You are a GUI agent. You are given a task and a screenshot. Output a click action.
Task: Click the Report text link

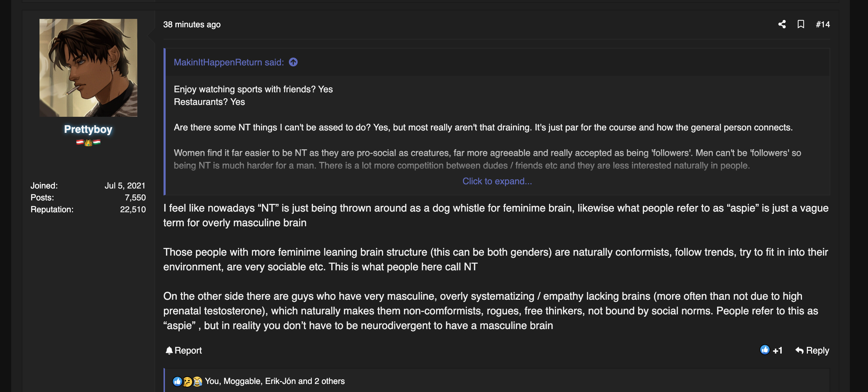[x=188, y=350]
